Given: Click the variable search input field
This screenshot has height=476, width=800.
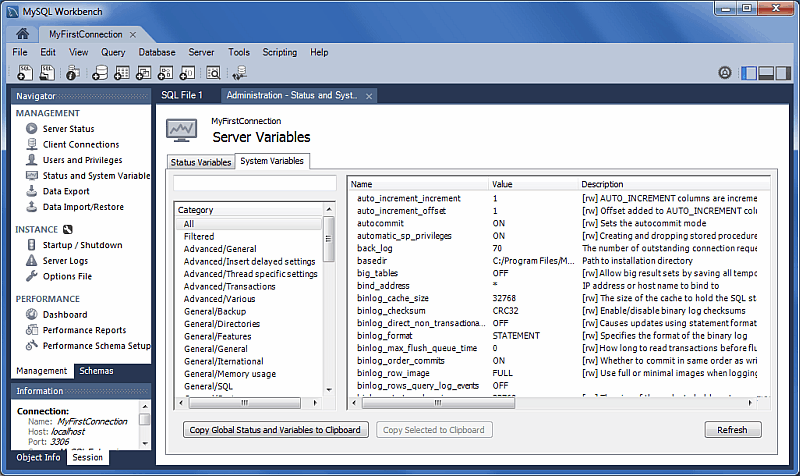Looking at the screenshot, I should click(x=255, y=184).
